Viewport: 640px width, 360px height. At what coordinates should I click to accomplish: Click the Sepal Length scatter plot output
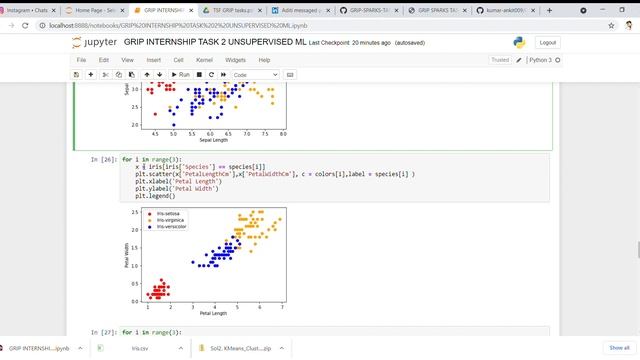pyautogui.click(x=207, y=112)
